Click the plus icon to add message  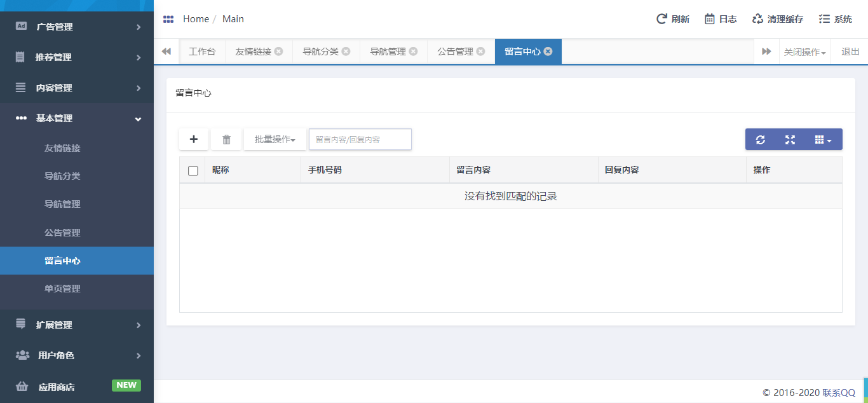(x=194, y=139)
